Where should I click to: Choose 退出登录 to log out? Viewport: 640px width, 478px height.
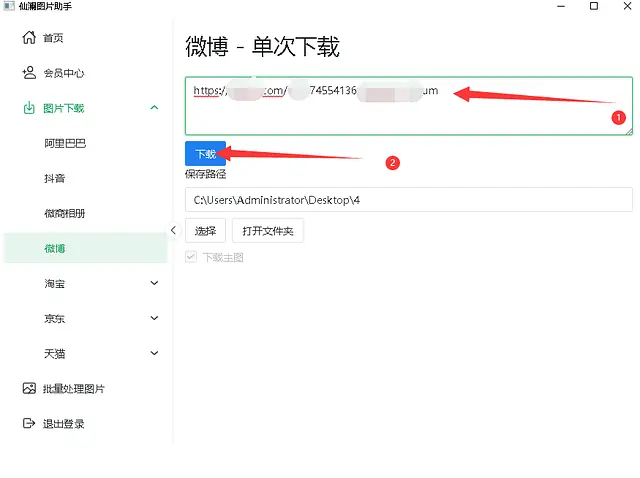64,424
